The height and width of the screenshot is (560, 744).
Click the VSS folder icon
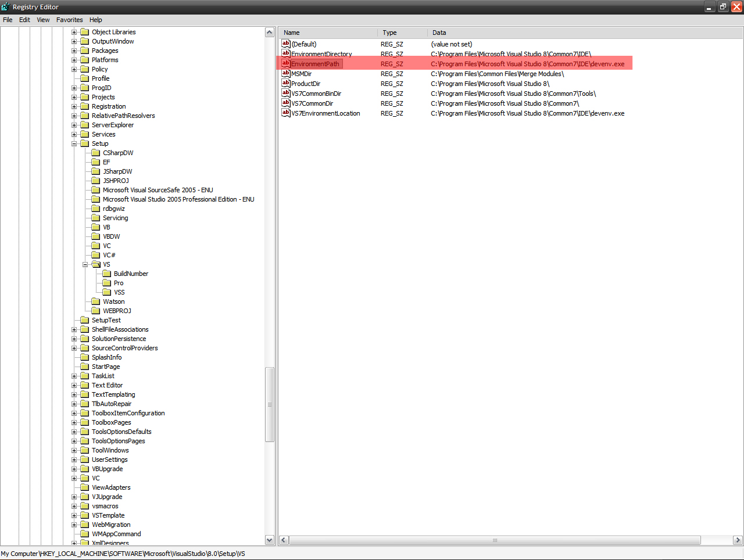(x=107, y=292)
